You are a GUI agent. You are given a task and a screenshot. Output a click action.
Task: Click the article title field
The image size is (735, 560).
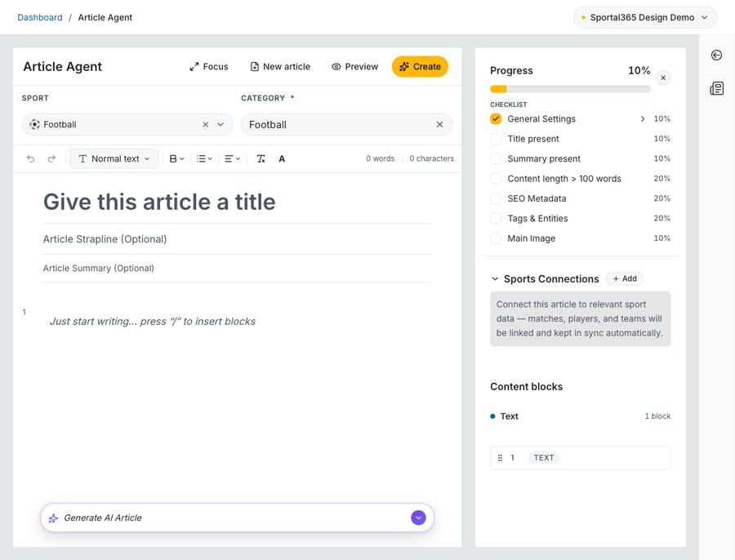tap(237, 202)
